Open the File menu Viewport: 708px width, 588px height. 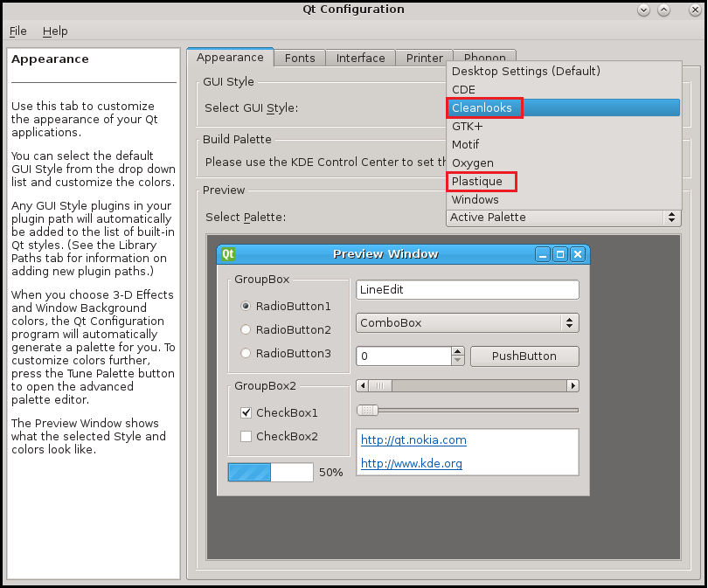click(x=17, y=31)
